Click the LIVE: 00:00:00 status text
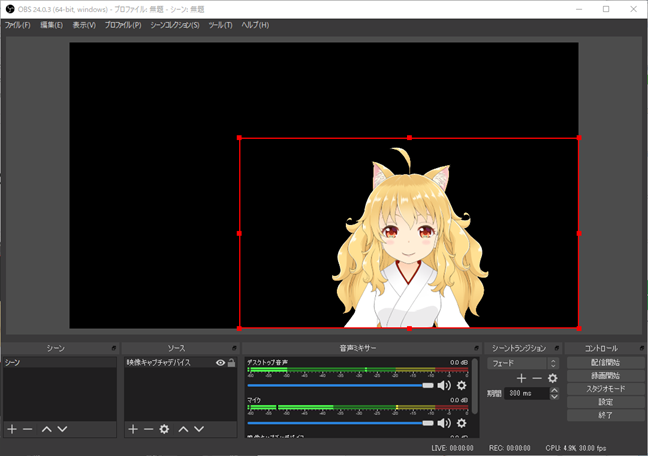The height and width of the screenshot is (456, 648). pos(452,448)
